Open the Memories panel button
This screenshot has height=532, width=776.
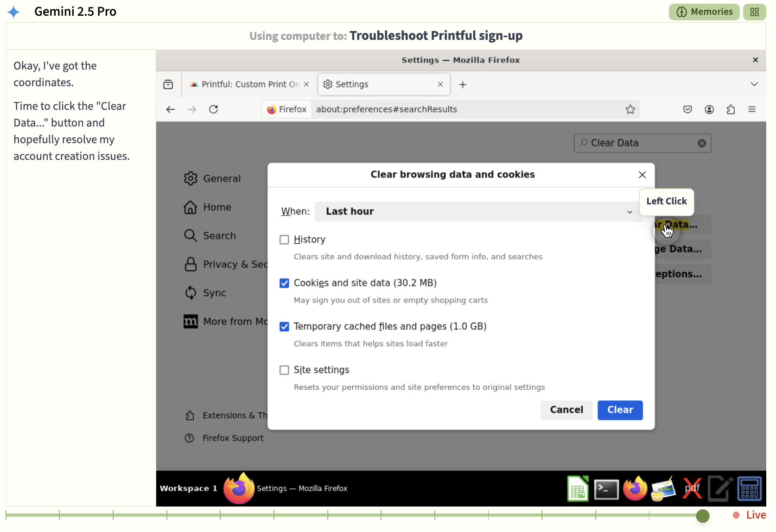(704, 12)
